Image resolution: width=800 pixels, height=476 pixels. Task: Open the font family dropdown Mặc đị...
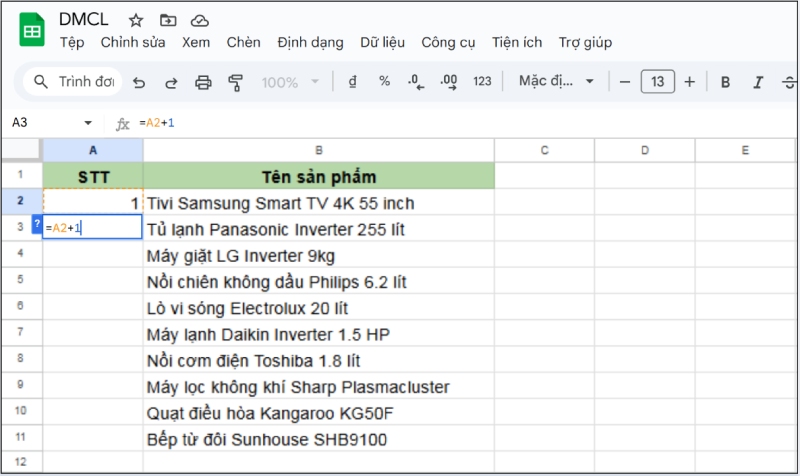click(x=556, y=81)
